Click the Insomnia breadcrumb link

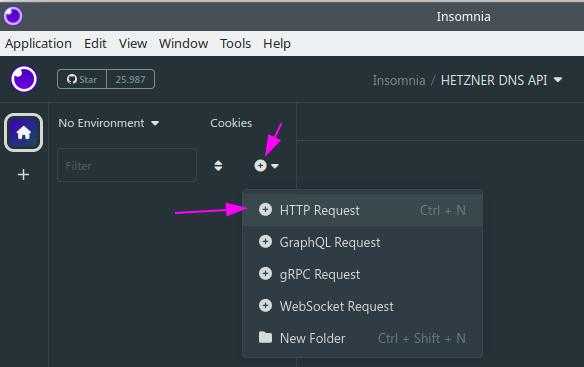click(399, 80)
